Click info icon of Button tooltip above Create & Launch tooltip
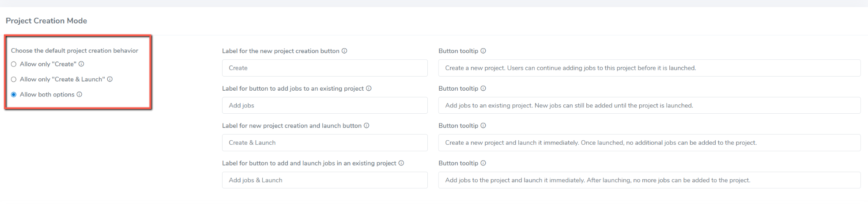868x204 pixels. pos(483,126)
